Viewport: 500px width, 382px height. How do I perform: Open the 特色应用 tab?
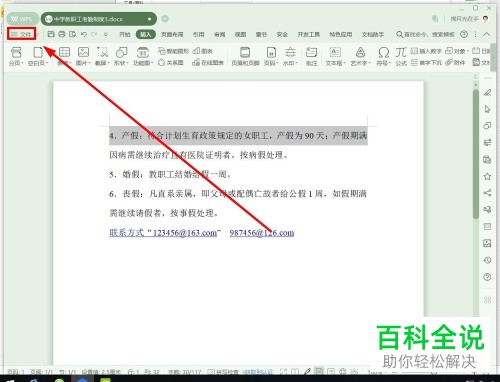(x=341, y=34)
